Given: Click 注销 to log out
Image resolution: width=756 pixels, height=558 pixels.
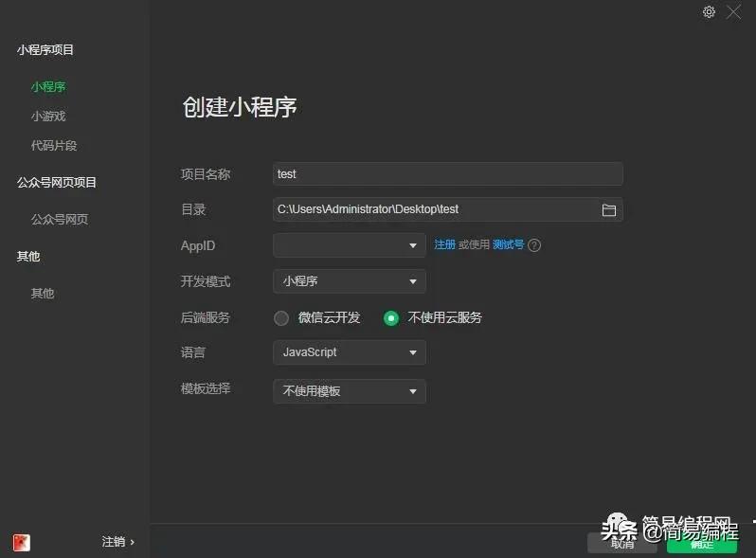Looking at the screenshot, I should pyautogui.click(x=118, y=542).
